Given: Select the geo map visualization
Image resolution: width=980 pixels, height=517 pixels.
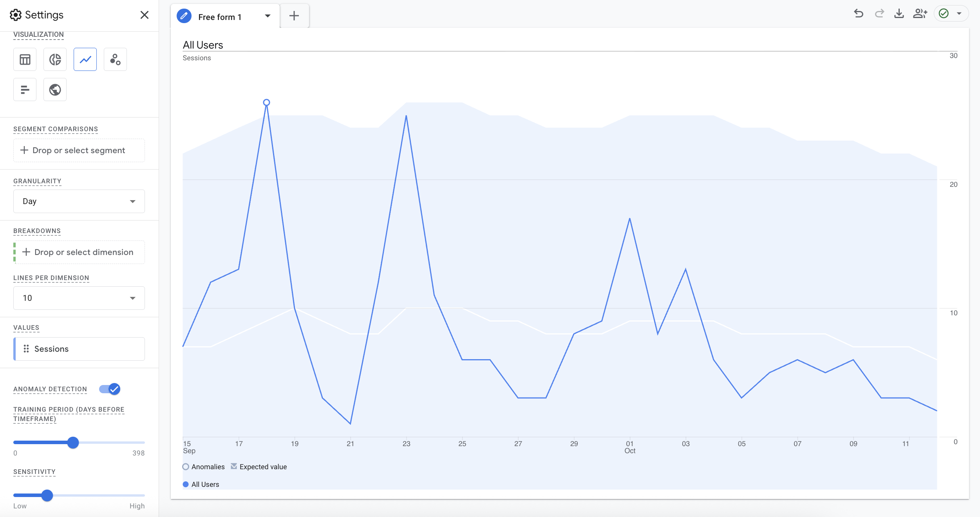Looking at the screenshot, I should click(x=55, y=89).
